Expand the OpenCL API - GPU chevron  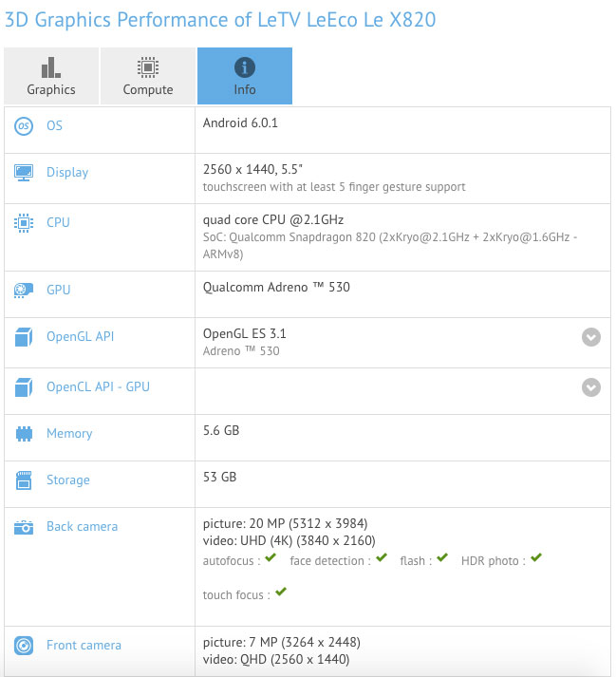tap(591, 387)
